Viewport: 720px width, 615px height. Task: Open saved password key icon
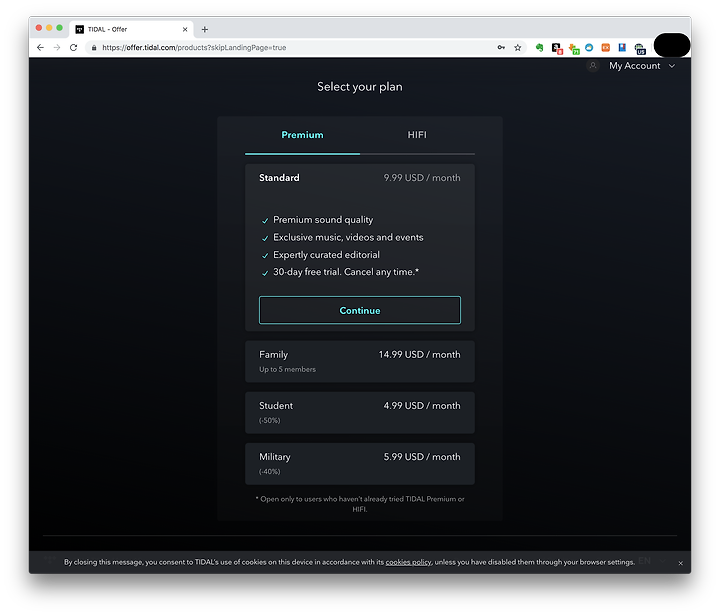pyautogui.click(x=501, y=47)
